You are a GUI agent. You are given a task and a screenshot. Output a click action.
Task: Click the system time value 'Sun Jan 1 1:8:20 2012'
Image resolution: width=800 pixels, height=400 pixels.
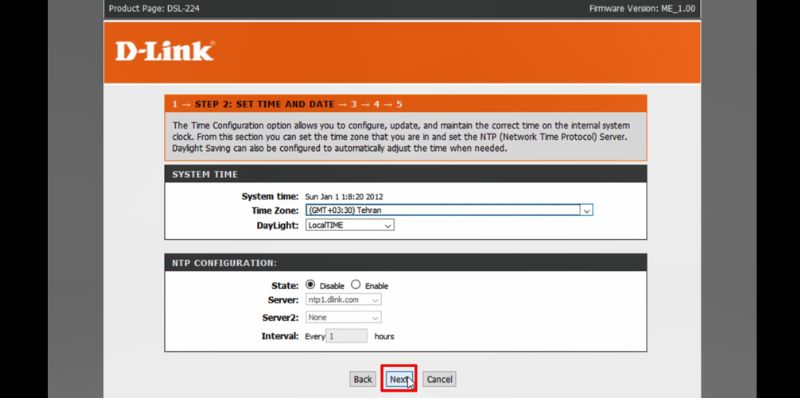click(344, 196)
